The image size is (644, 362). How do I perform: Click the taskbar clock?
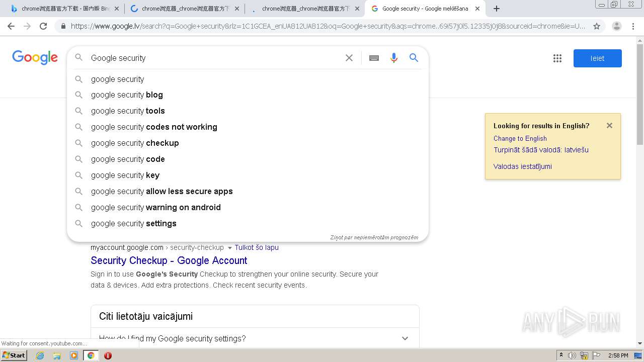(x=618, y=355)
